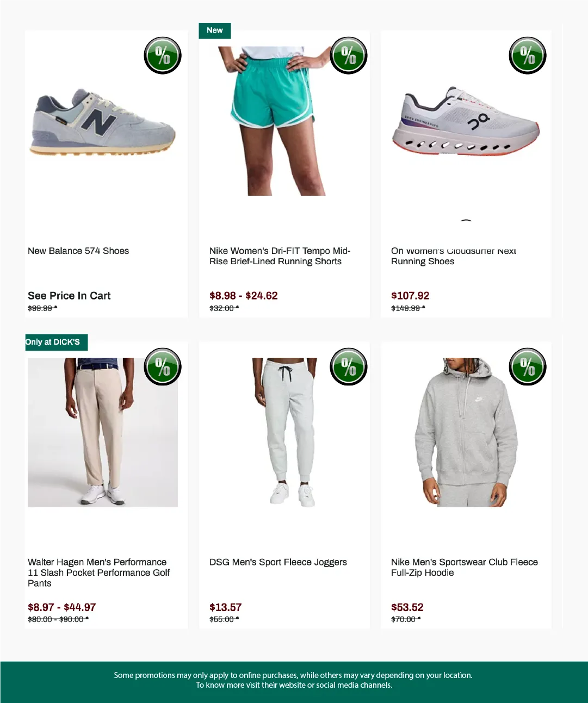
Task: Click the percent badge on Walter Hagen golf pants
Action: coord(163,366)
